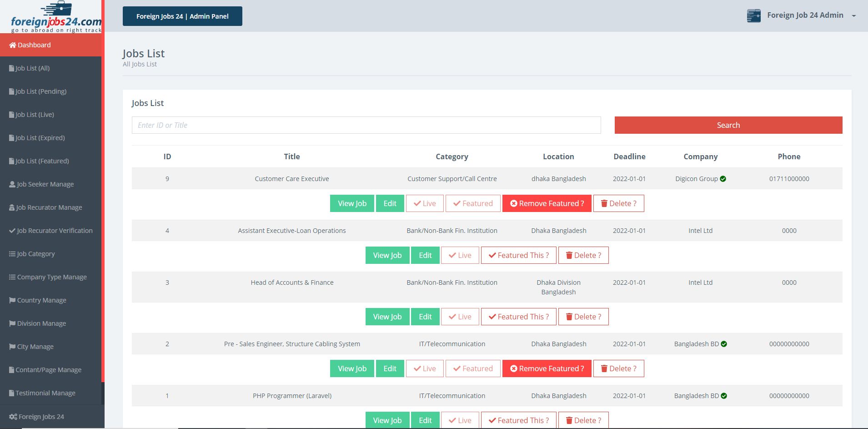Click View Job for Head of Accounts

pos(387,317)
